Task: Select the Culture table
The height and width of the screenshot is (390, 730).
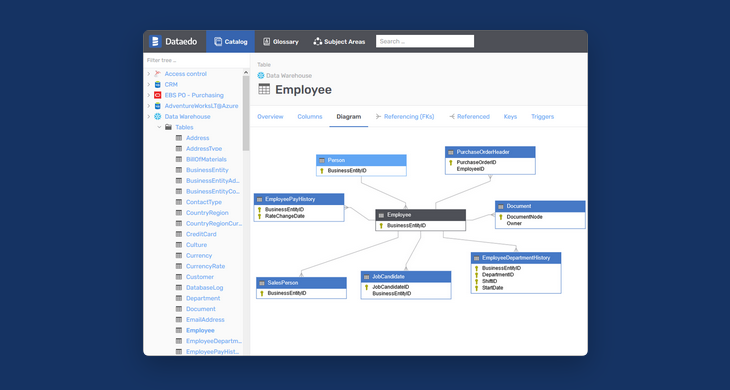Action: tap(196, 245)
